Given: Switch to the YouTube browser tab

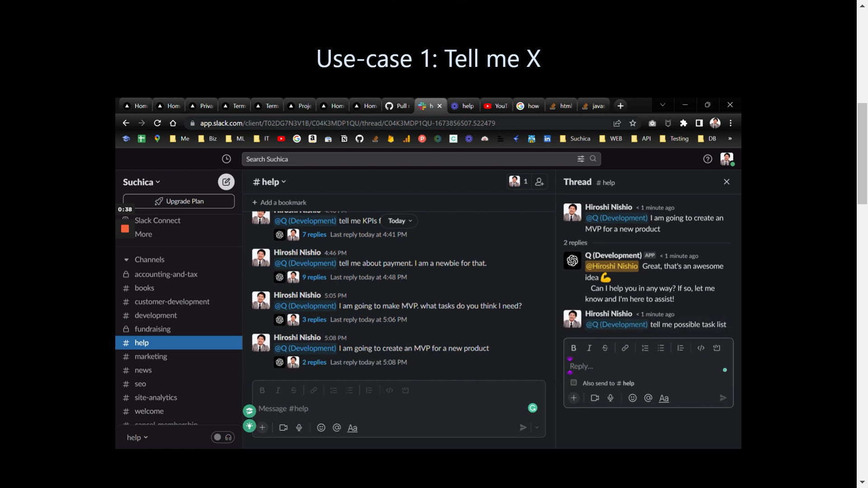Looking at the screenshot, I should pos(496,106).
